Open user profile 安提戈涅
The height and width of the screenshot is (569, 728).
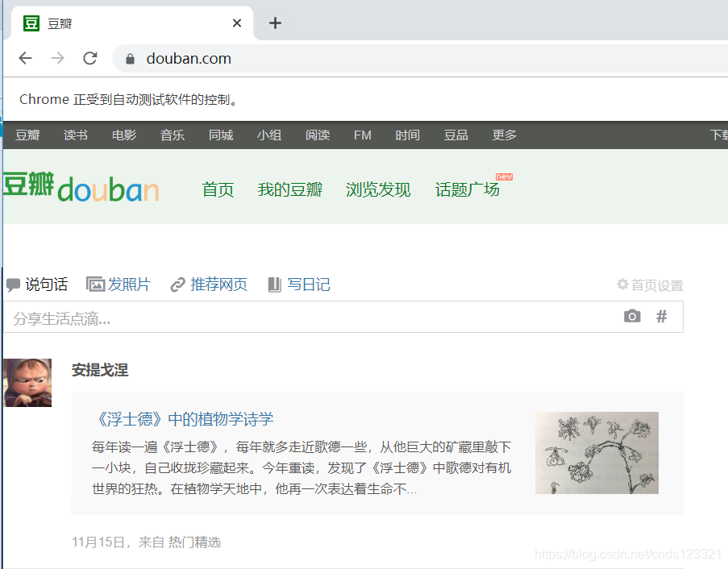[100, 370]
